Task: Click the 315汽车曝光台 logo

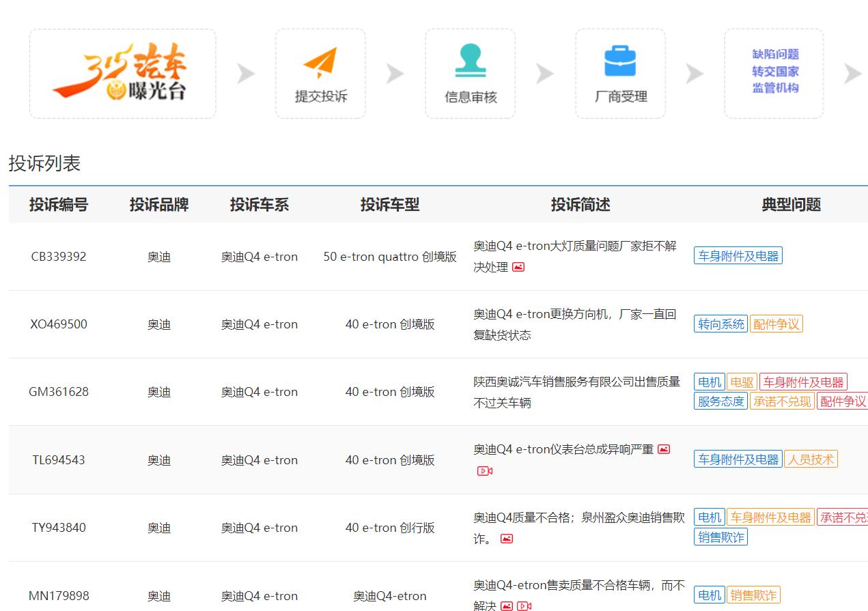Action: click(x=122, y=73)
